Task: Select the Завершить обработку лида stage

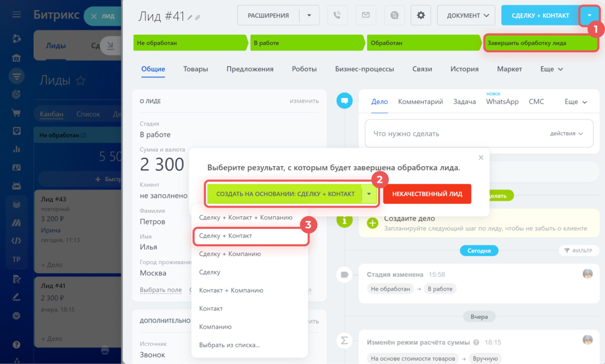Action: point(540,43)
